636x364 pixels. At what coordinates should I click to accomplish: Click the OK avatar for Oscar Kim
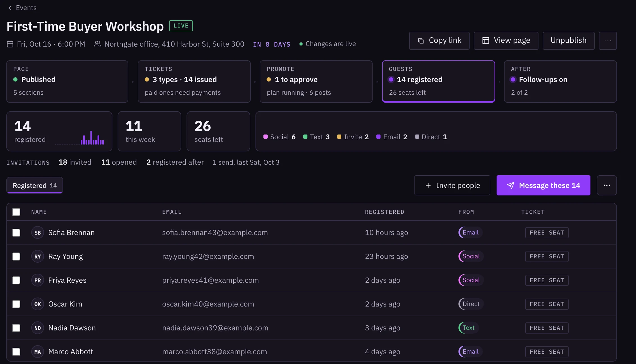(37, 304)
